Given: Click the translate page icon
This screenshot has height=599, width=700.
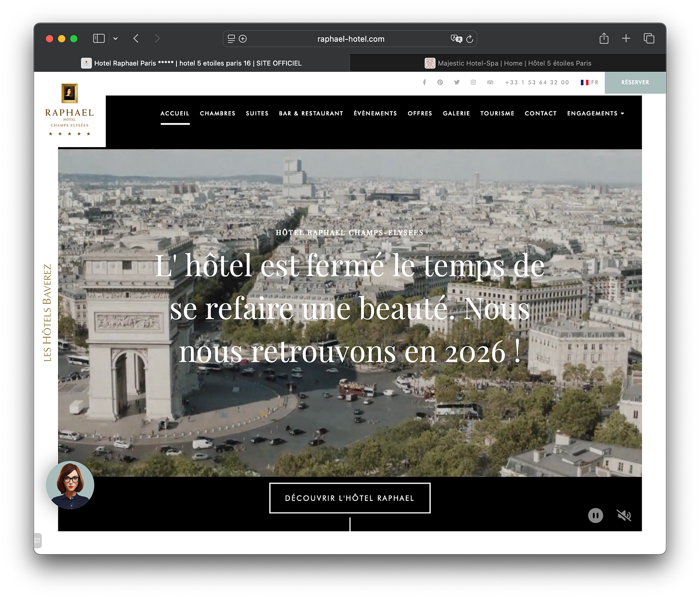Looking at the screenshot, I should (456, 39).
